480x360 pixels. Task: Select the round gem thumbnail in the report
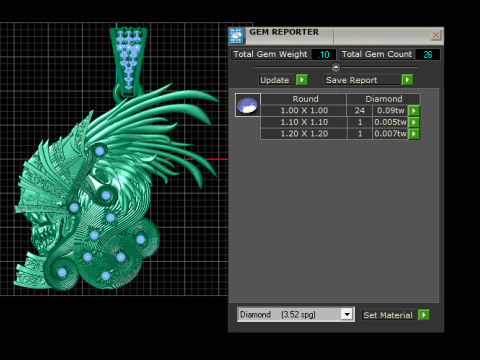247,105
